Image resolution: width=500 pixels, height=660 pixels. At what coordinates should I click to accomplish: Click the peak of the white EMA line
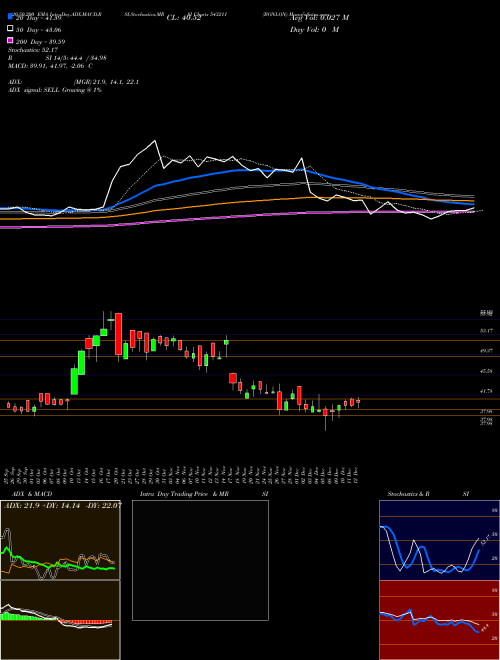(155, 141)
